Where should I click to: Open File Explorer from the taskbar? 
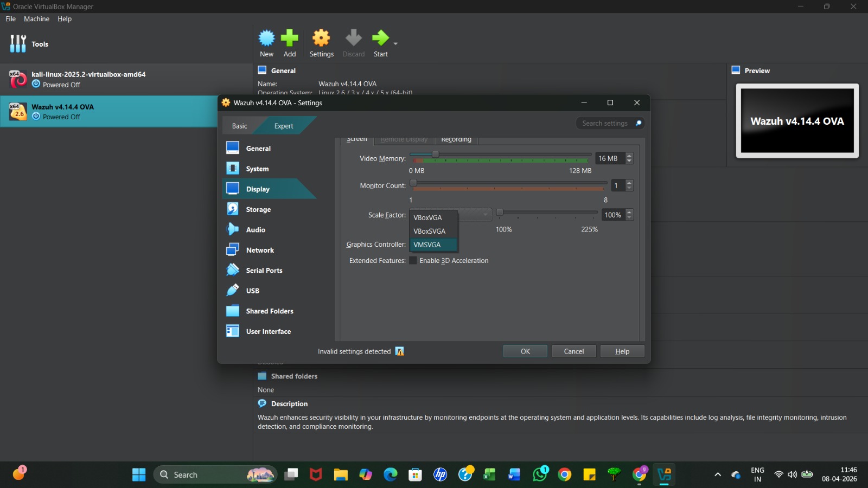pos(341,475)
